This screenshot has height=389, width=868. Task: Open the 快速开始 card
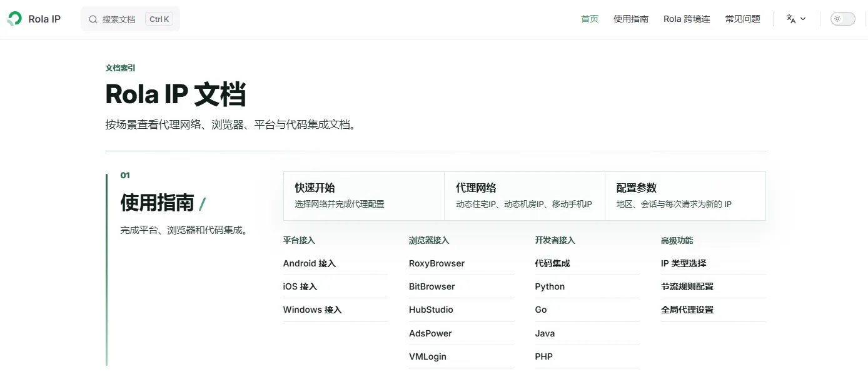(364, 196)
